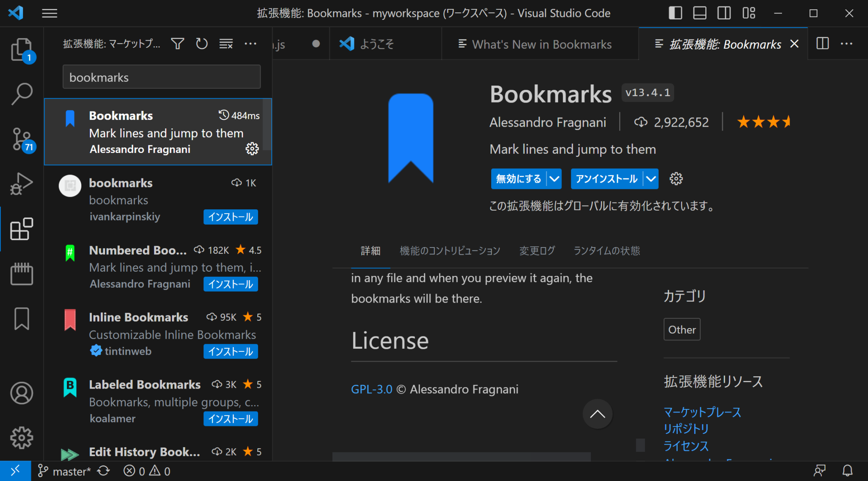
Task: Open the filter extensions funnel menu
Action: pyautogui.click(x=178, y=44)
